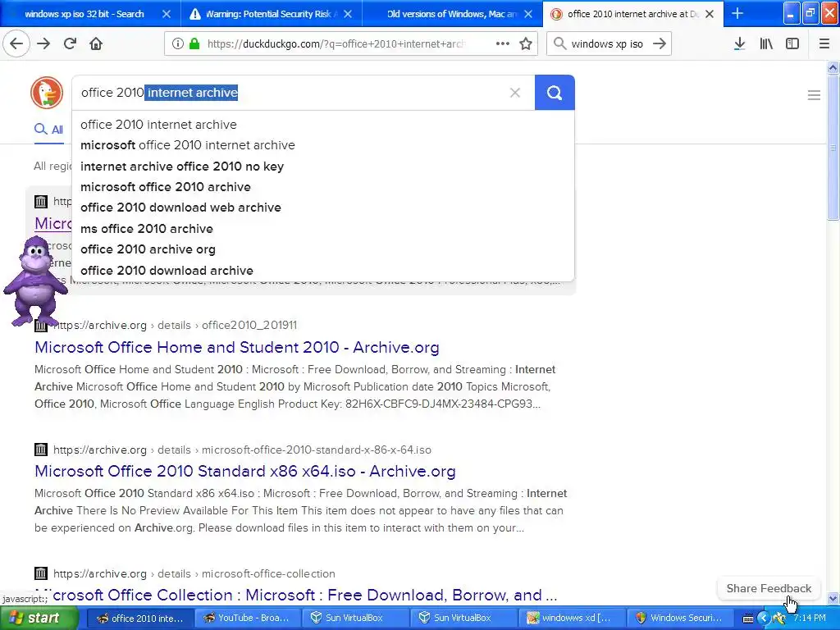Reload the current page
This screenshot has height=630, width=840.
pos(70,43)
